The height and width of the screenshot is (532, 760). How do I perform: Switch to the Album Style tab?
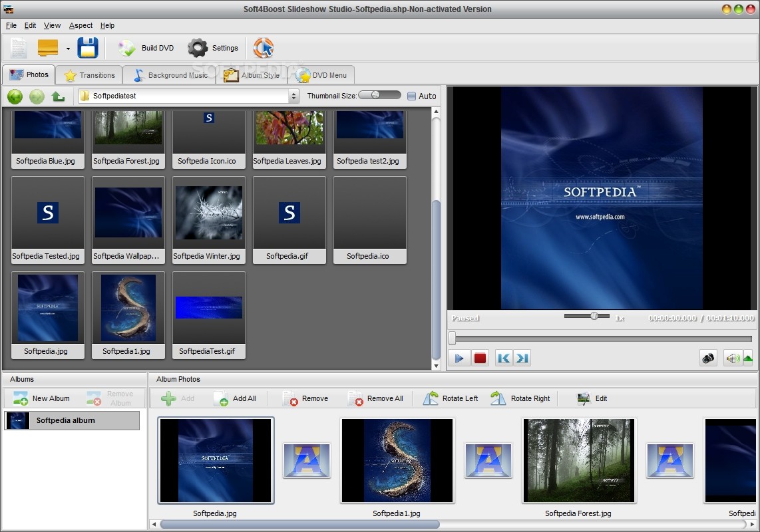252,75
